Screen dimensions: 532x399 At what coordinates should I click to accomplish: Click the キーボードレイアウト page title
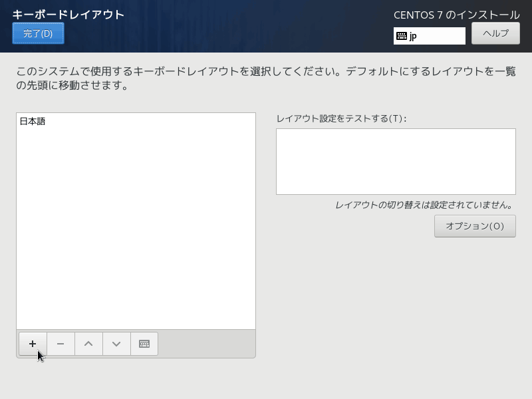pos(68,14)
